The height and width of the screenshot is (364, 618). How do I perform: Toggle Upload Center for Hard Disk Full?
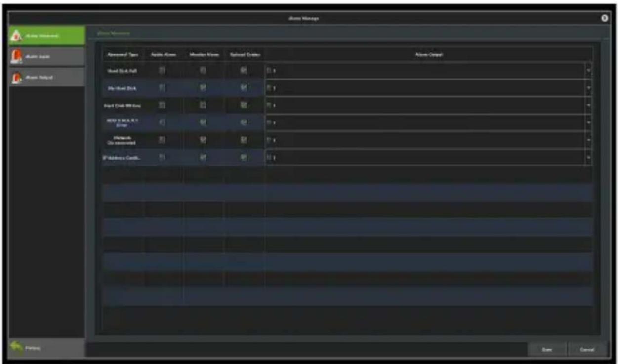[244, 71]
